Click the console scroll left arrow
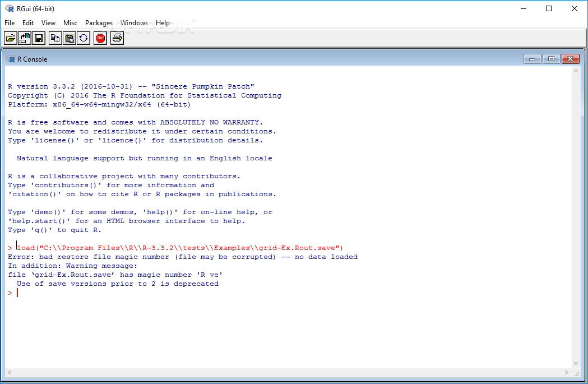 click(x=10, y=372)
